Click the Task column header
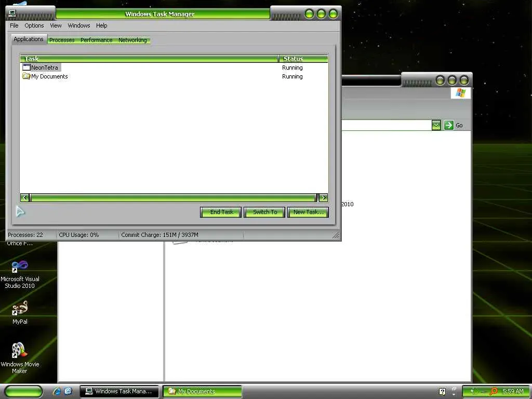Viewport: 532px width, 399px height. tap(149, 58)
